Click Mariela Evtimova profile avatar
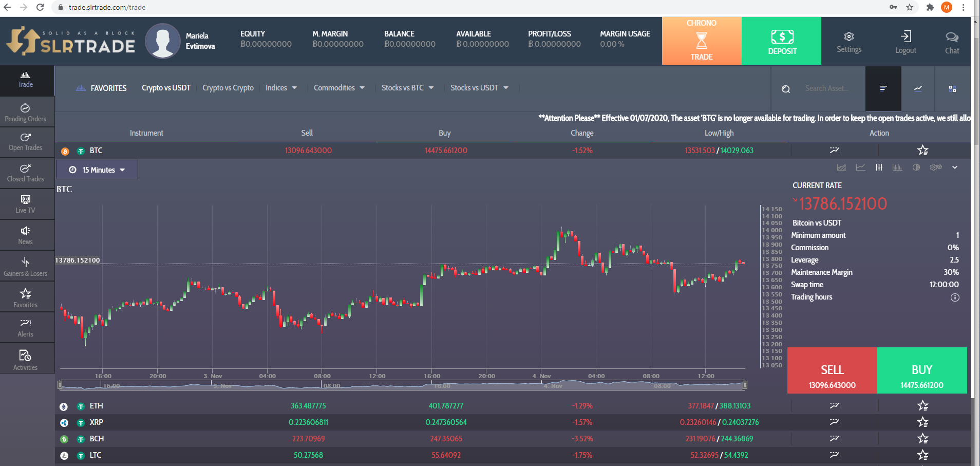Image resolution: width=980 pixels, height=466 pixels. (x=163, y=41)
